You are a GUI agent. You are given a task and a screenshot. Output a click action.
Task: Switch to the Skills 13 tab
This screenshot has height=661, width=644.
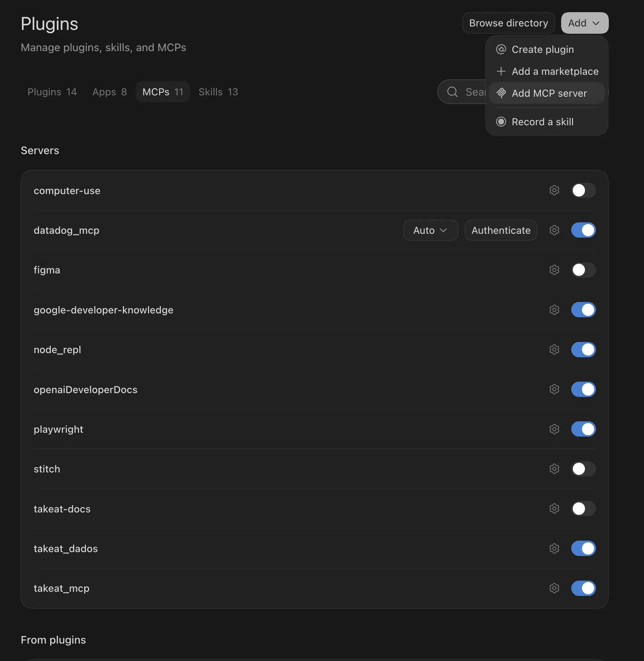[218, 92]
